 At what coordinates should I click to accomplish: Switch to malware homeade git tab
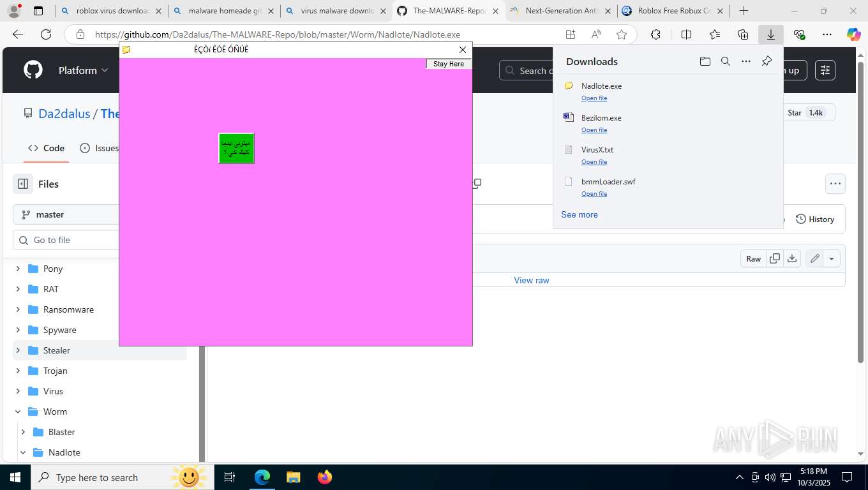click(x=225, y=11)
